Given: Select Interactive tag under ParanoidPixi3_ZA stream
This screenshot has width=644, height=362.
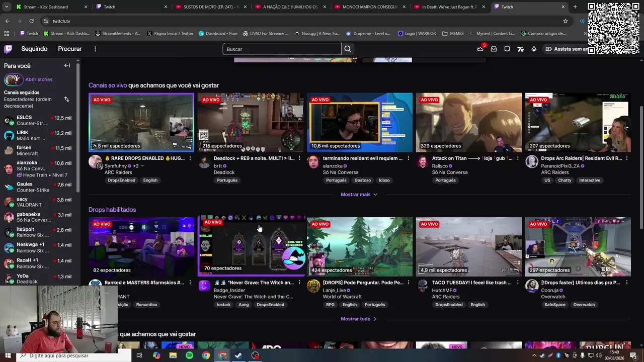Looking at the screenshot, I should pyautogui.click(x=589, y=180).
